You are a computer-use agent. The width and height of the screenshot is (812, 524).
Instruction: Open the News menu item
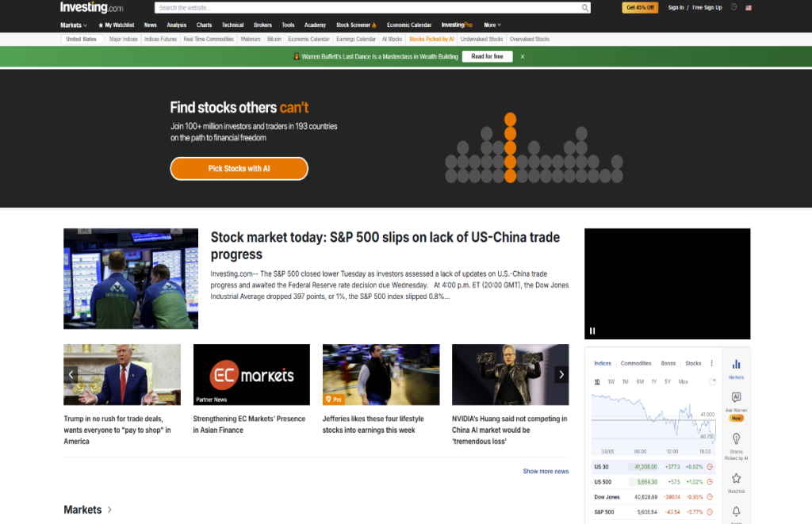(x=150, y=25)
